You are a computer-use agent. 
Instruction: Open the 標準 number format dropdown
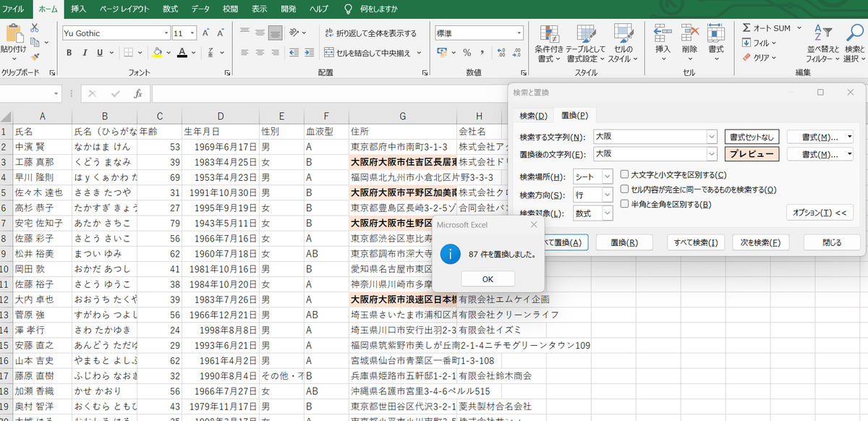tap(519, 33)
